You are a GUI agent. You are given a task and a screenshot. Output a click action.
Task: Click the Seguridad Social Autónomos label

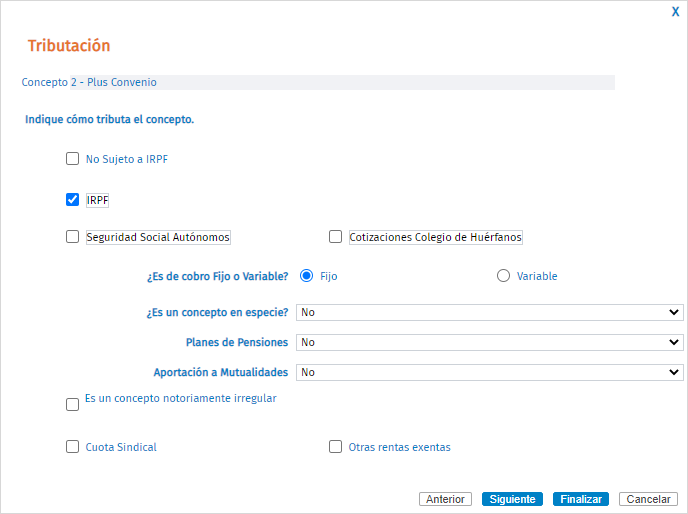point(158,237)
